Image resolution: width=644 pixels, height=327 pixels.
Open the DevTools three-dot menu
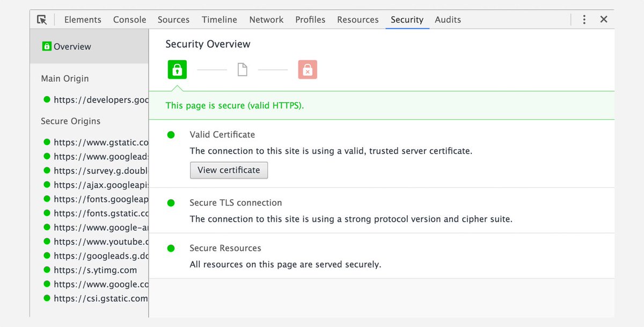(584, 19)
